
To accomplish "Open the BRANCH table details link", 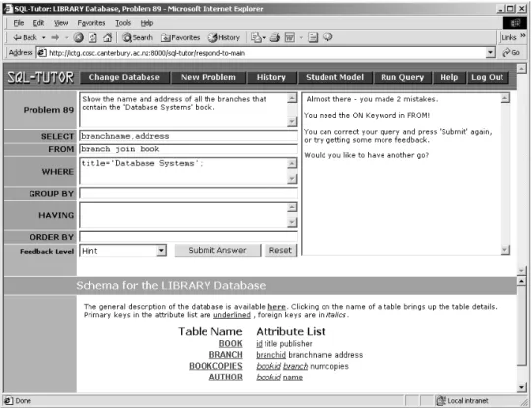I will pyautogui.click(x=226, y=355).
